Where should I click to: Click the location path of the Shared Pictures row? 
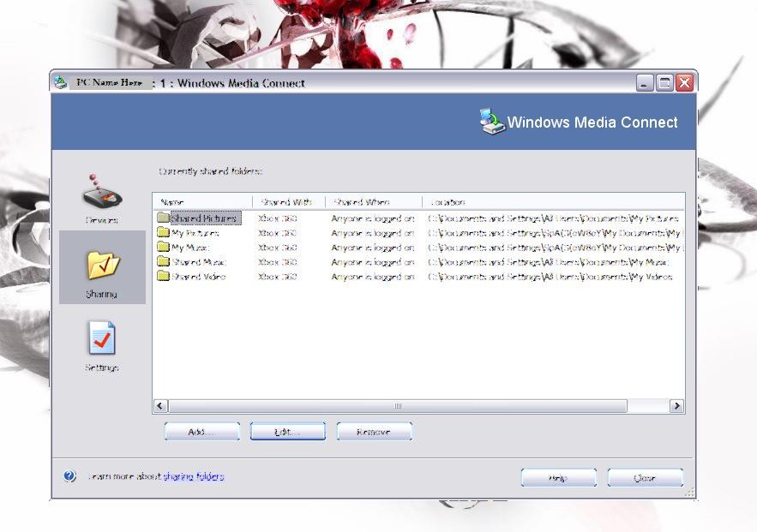[553, 218]
